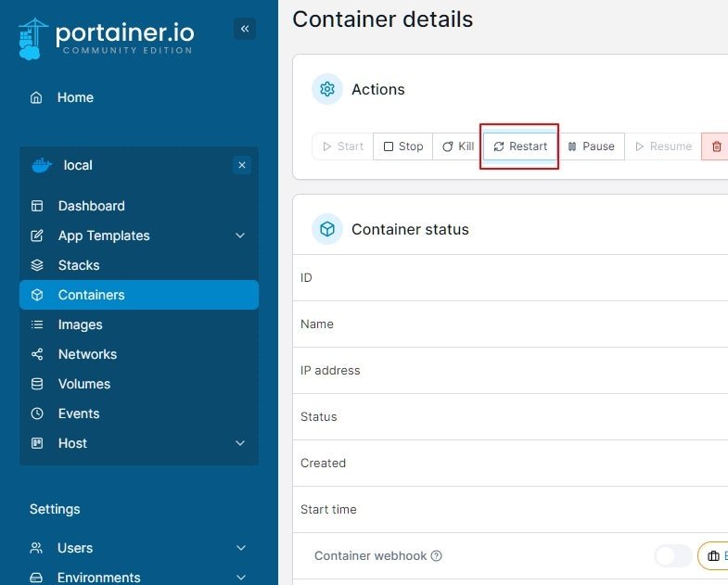Viewport: 728px width, 585px height.
Task: Stop the running container
Action: [x=403, y=146]
